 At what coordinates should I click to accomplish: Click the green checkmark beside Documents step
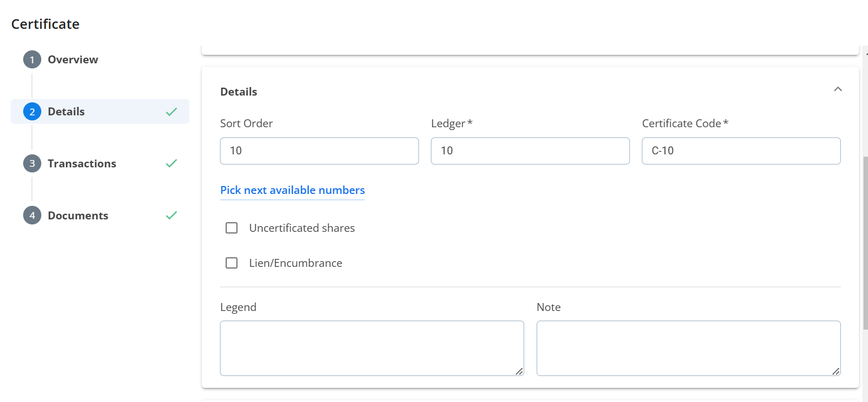coord(171,215)
